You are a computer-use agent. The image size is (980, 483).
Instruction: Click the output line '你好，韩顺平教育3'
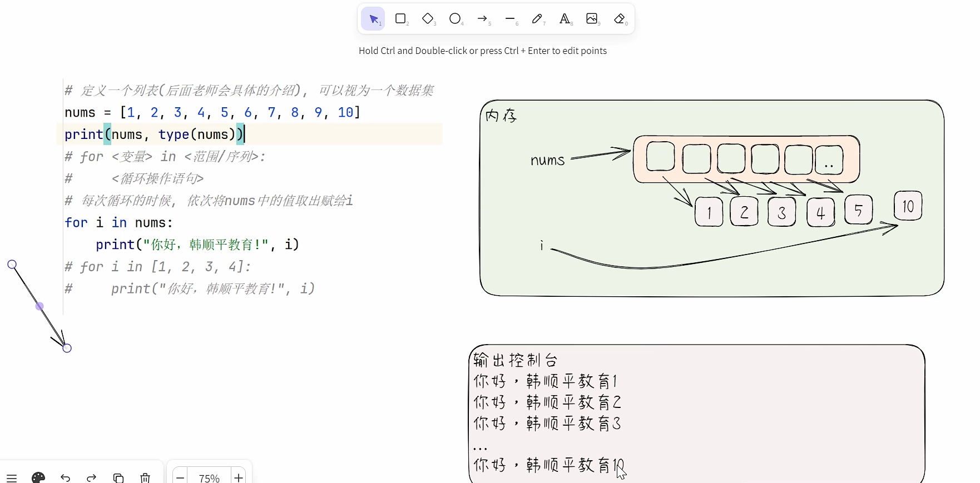(x=547, y=424)
